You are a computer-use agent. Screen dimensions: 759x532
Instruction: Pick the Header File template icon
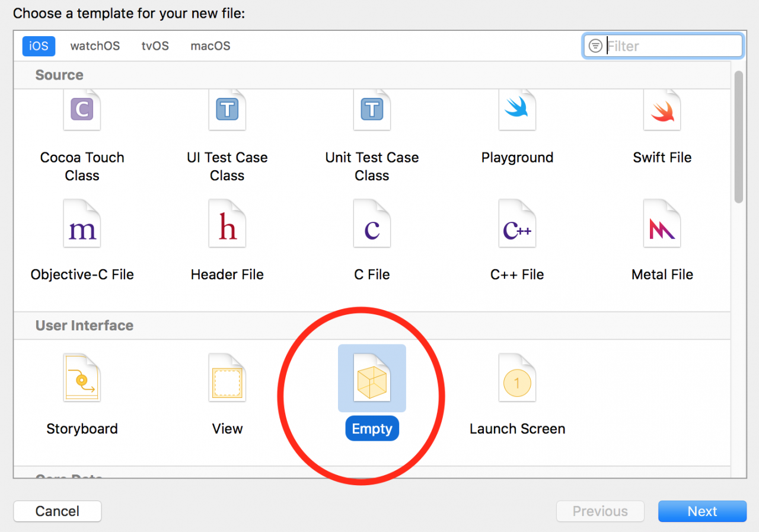[x=227, y=223]
